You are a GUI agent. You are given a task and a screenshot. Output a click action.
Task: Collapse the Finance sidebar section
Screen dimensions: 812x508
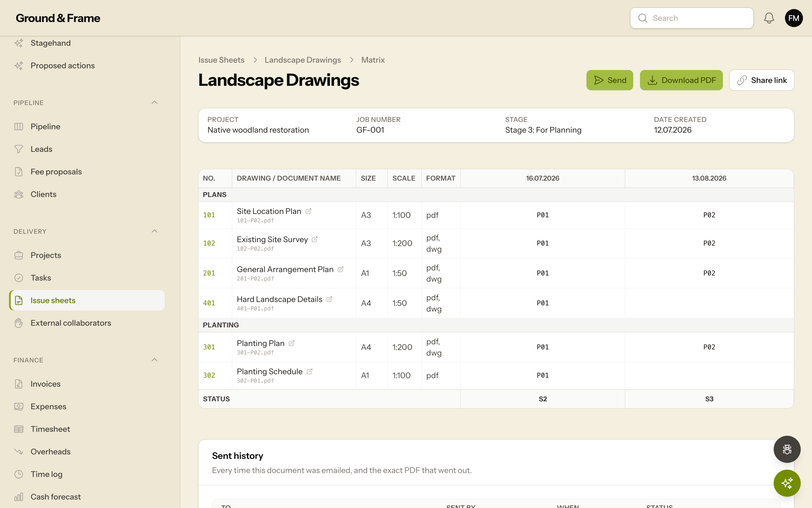click(x=154, y=360)
